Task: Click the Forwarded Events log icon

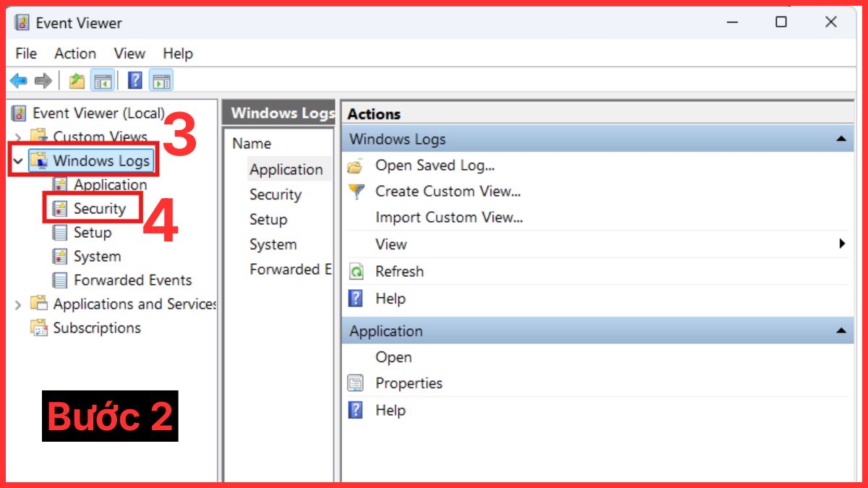Action: (60, 280)
